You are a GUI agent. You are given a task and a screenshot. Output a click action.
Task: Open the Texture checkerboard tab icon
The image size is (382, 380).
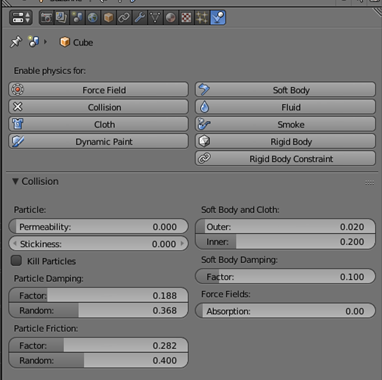click(x=186, y=18)
